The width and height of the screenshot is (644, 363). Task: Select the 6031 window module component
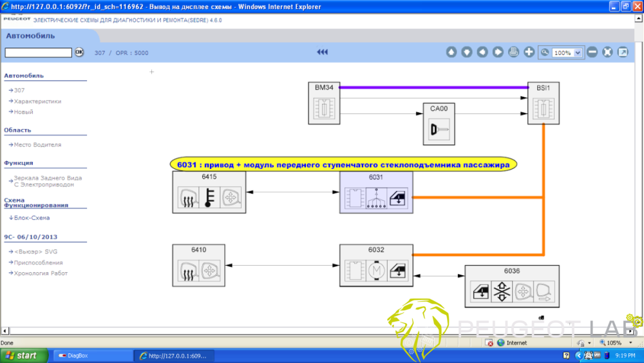(x=376, y=192)
